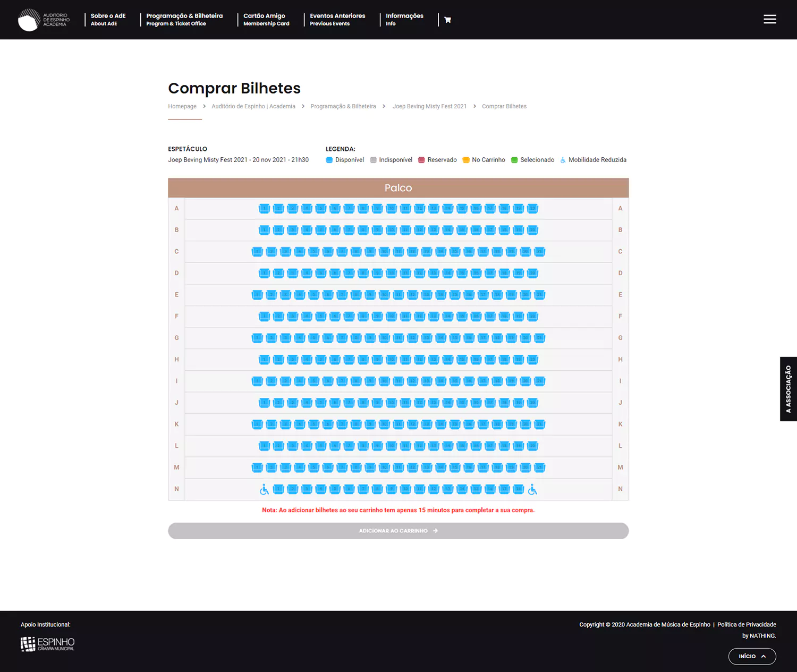This screenshot has width=797, height=672.
Task: Select the wheelchair accessible seat left of row N
Action: pos(264,489)
